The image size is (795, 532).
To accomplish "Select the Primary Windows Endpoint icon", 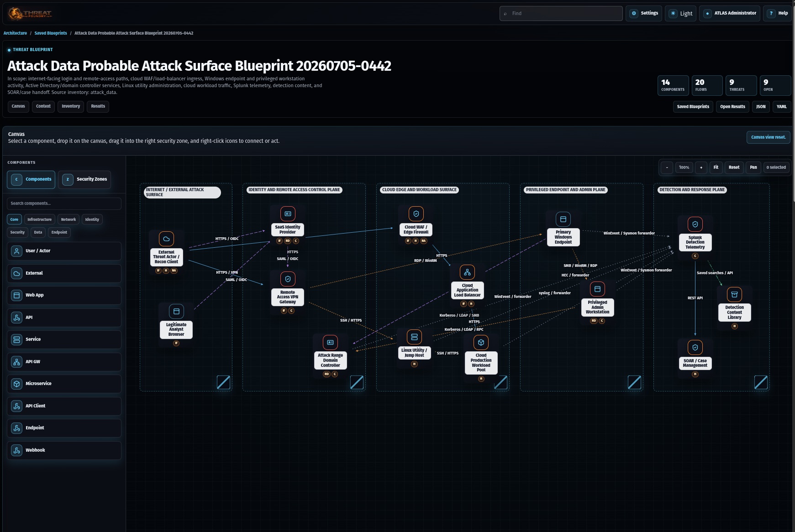I will point(563,219).
